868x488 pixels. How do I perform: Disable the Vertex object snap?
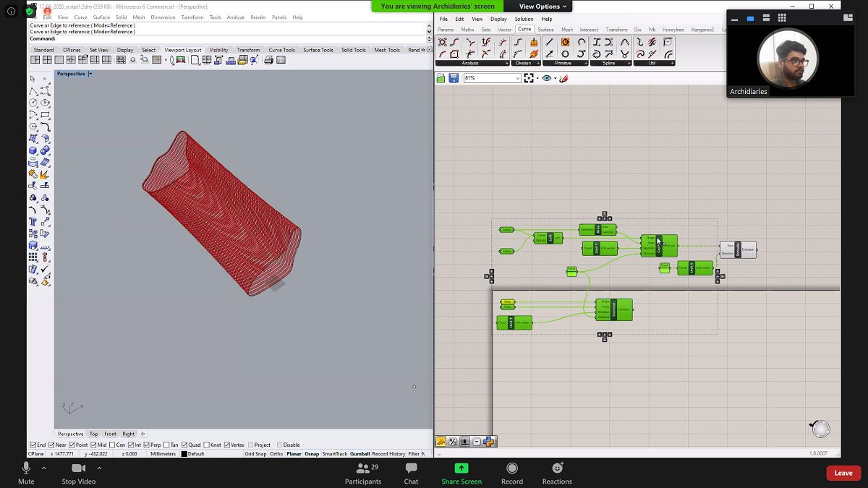227,445
